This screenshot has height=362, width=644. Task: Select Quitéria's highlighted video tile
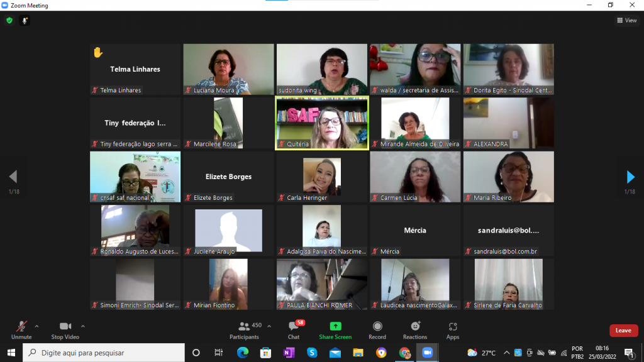point(322,123)
